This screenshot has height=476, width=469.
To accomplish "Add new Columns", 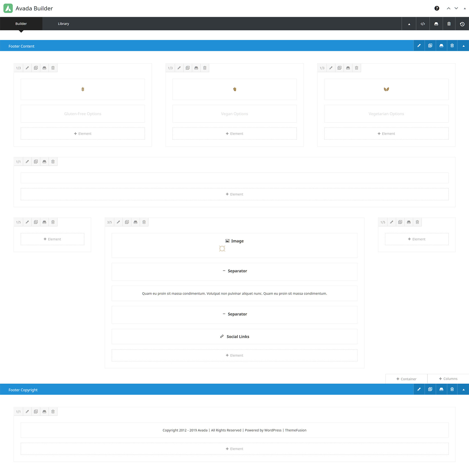I will 448,379.
